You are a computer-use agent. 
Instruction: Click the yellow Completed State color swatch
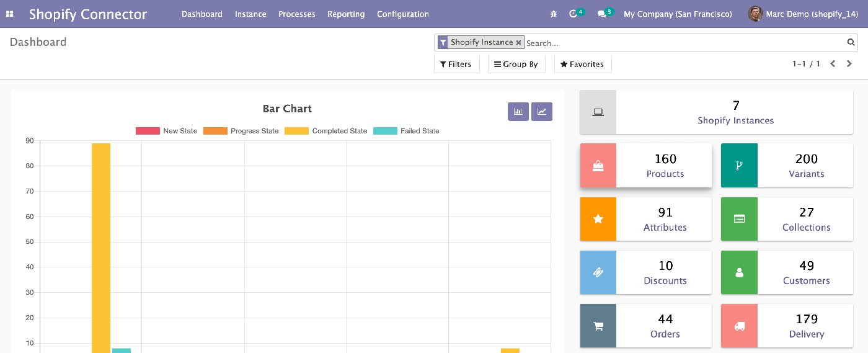[297, 131]
